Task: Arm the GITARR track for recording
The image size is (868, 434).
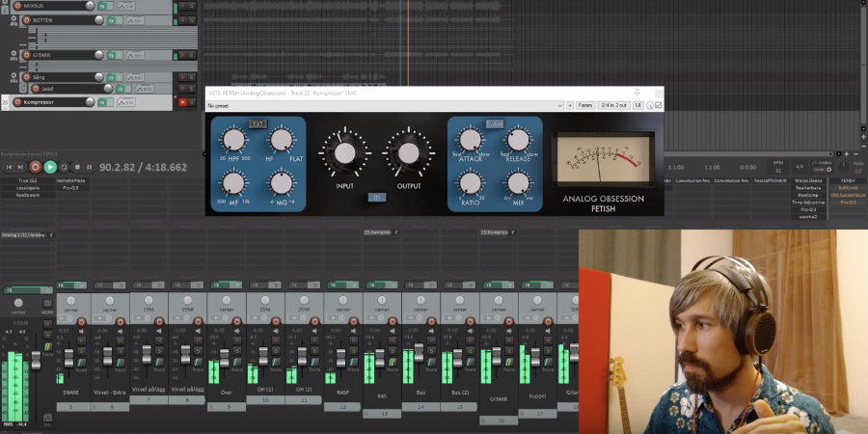Action: pos(26,55)
